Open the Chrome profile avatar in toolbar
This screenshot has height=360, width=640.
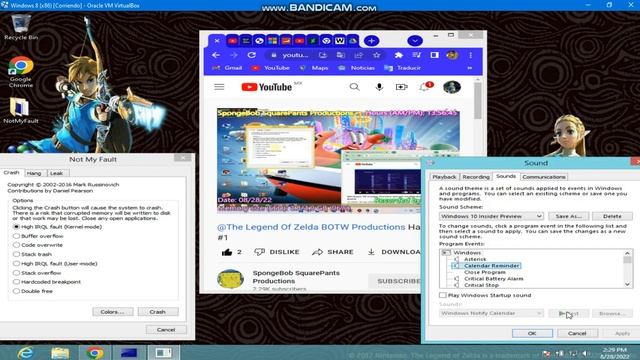click(x=452, y=55)
